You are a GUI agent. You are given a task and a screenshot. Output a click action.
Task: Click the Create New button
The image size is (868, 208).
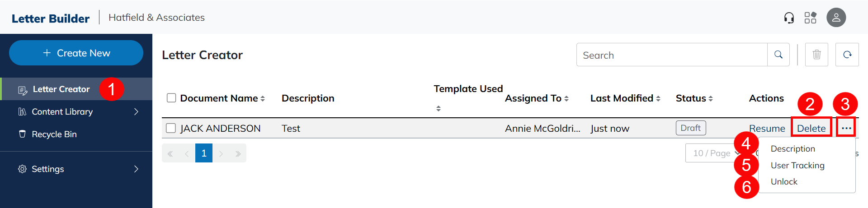76,53
